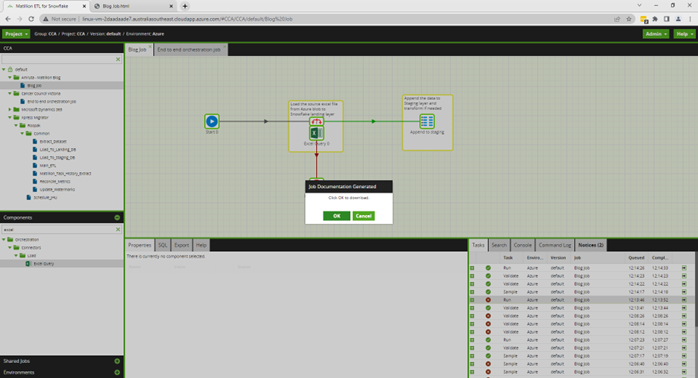The height and width of the screenshot is (378, 698).
Task: Expand task row queued at 12:08:26
Action: tap(472, 316)
